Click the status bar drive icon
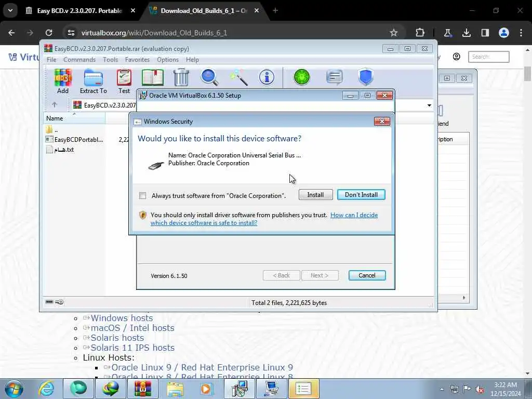This screenshot has height=399, width=532. pos(49,302)
